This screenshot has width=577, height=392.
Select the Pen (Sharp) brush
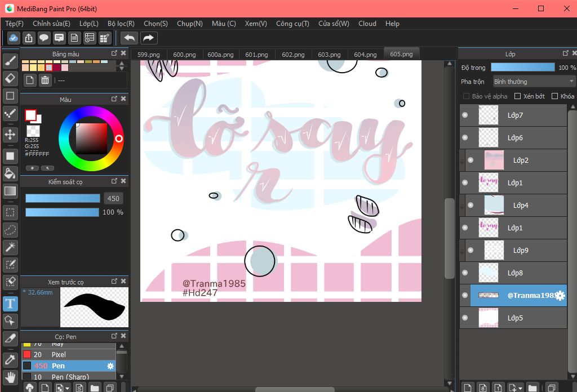point(69,377)
